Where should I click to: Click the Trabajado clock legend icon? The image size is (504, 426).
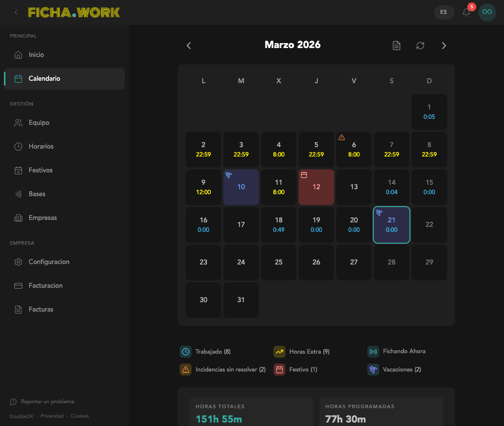click(186, 352)
